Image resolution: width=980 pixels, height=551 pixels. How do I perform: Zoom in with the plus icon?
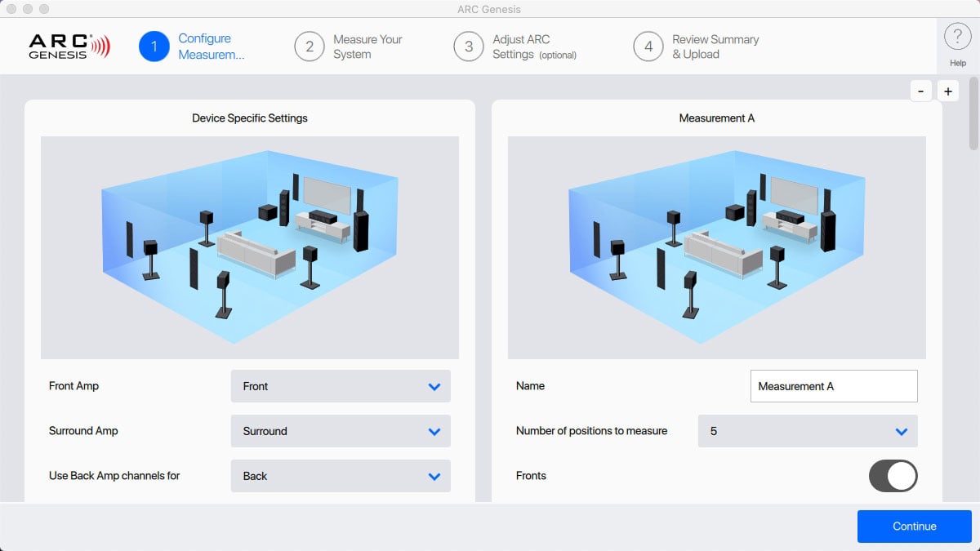(947, 91)
